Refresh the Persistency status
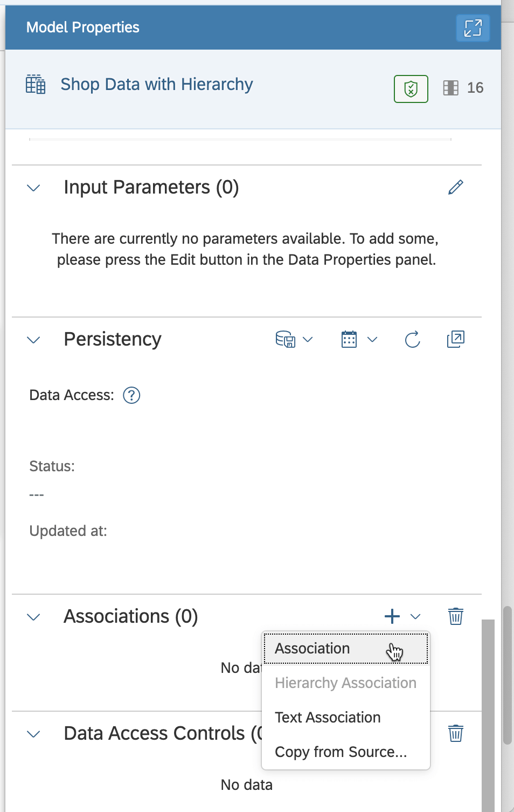The height and width of the screenshot is (812, 514). click(412, 339)
